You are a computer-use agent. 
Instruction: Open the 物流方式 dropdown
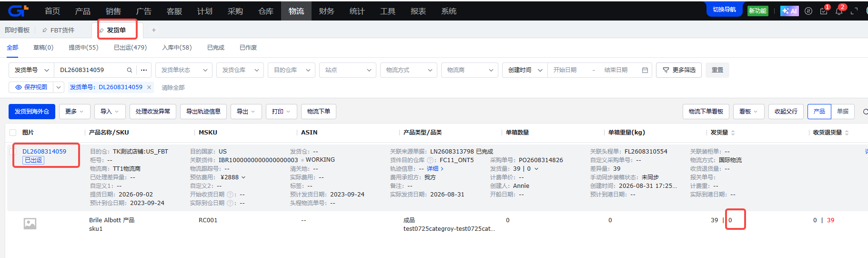[x=409, y=70]
